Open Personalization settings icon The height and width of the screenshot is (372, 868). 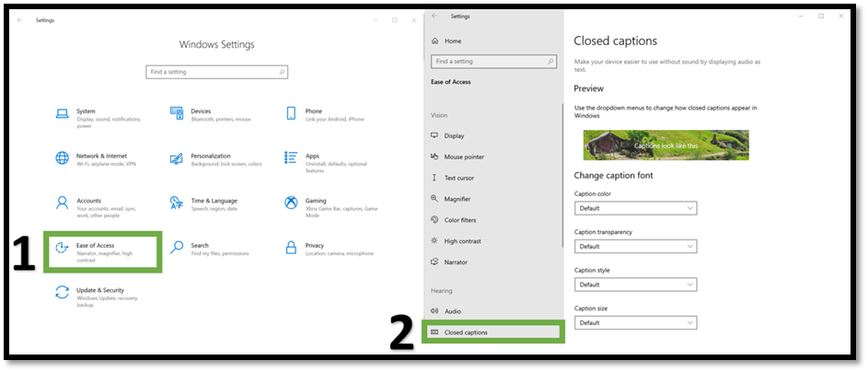click(x=177, y=159)
